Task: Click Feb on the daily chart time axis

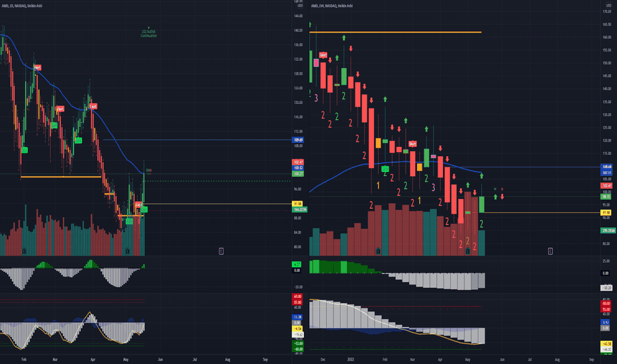Action: pos(24,359)
